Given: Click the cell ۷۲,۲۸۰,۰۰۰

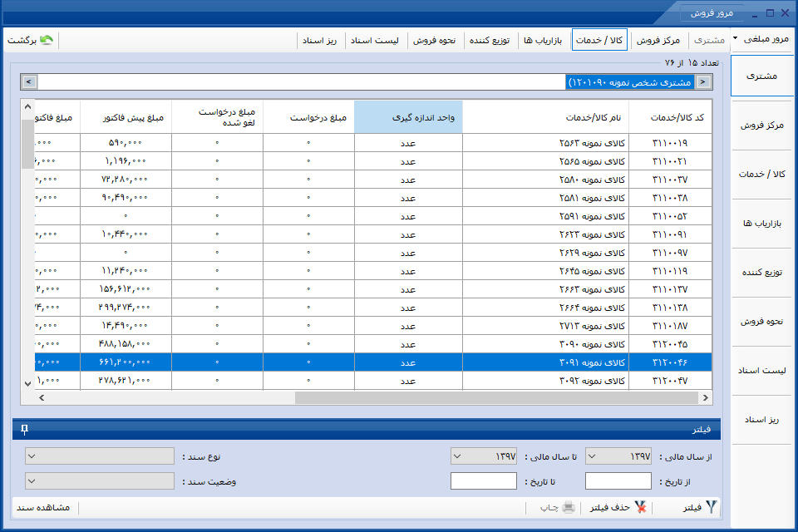Looking at the screenshot, I should 125,180.
